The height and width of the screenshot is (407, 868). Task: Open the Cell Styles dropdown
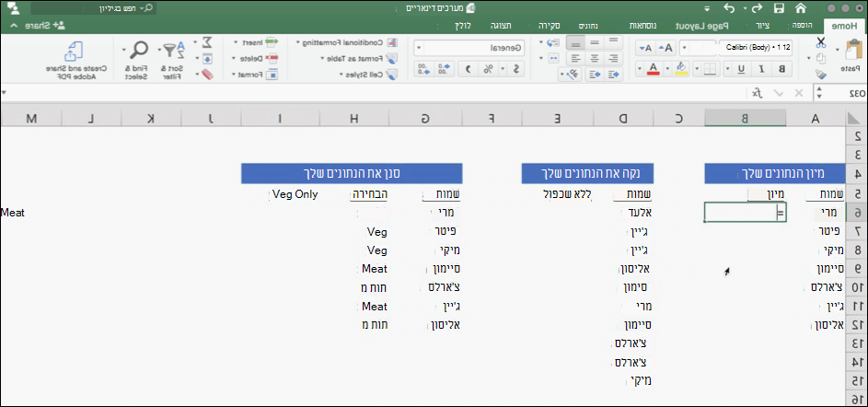point(366,73)
